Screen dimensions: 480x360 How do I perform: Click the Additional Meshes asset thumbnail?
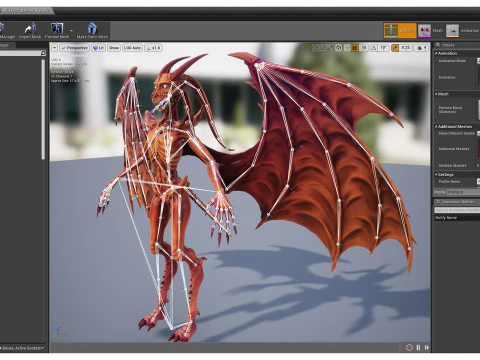tap(479, 149)
